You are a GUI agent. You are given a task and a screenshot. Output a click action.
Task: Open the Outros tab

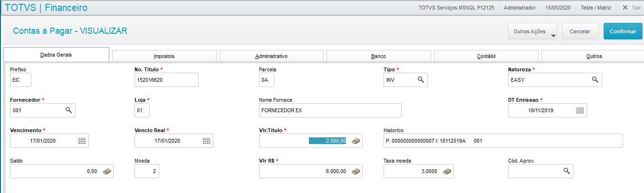pos(593,56)
